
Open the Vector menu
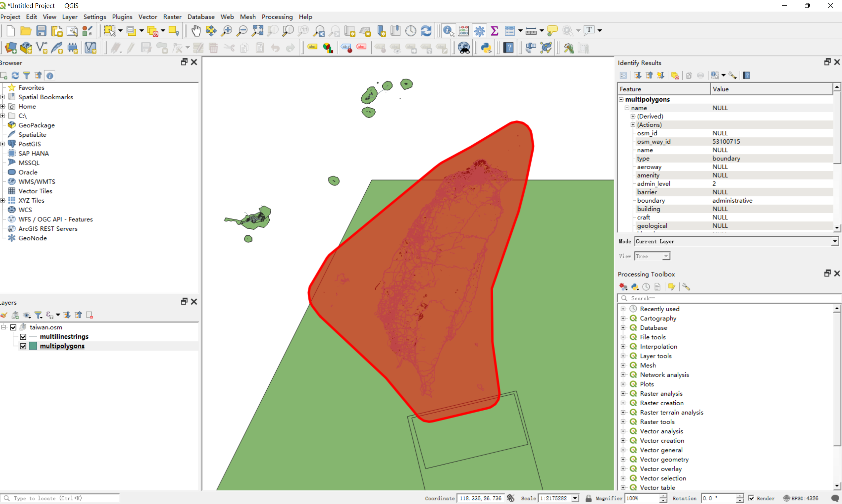click(x=148, y=17)
